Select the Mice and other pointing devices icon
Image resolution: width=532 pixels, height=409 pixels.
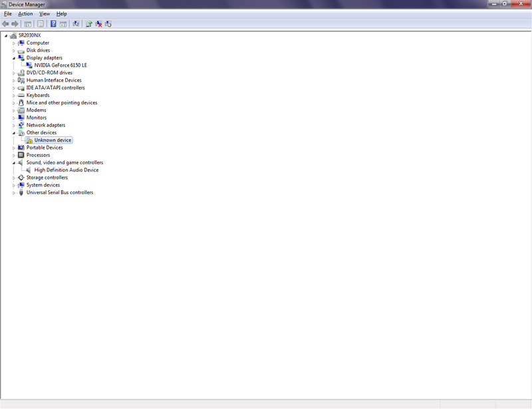[21, 102]
